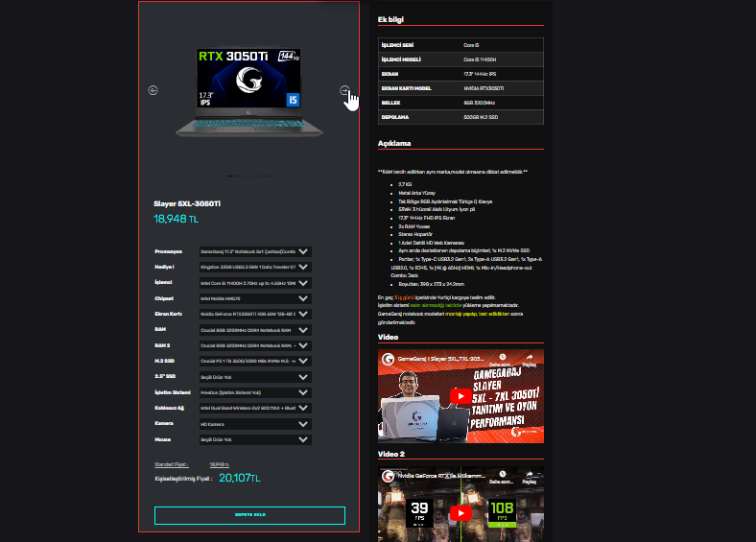
Task: Open the İşletim Sistemi dropdown
Action: pos(255,392)
